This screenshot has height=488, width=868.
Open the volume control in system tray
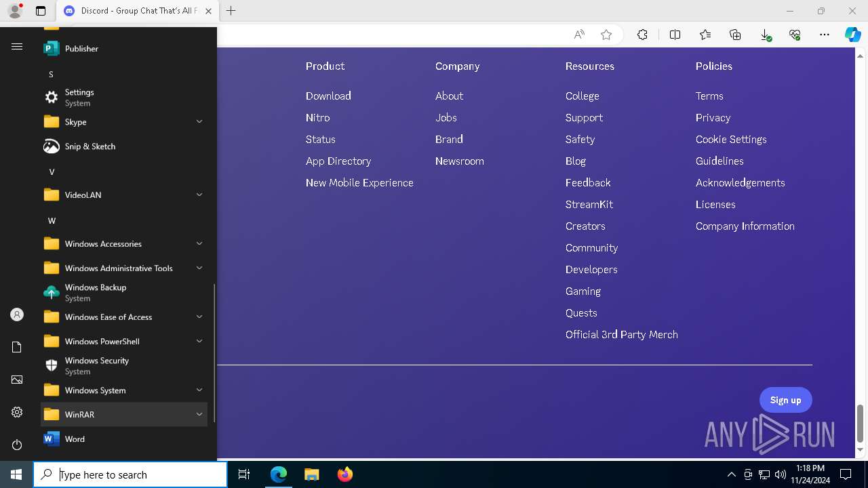point(780,474)
